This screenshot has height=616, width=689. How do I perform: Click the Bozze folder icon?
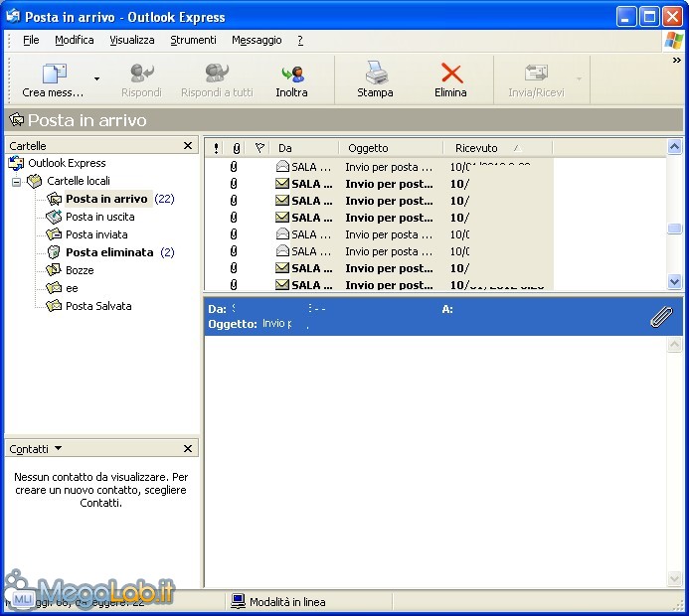pyautogui.click(x=54, y=270)
